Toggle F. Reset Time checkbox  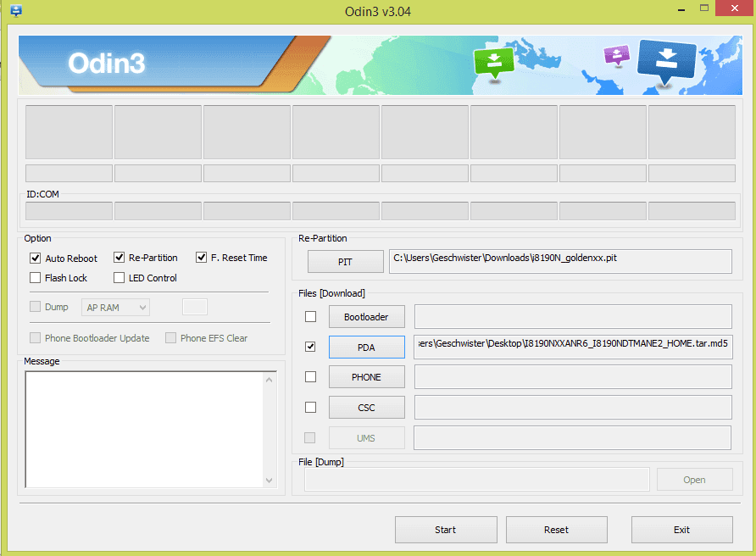tap(202, 258)
